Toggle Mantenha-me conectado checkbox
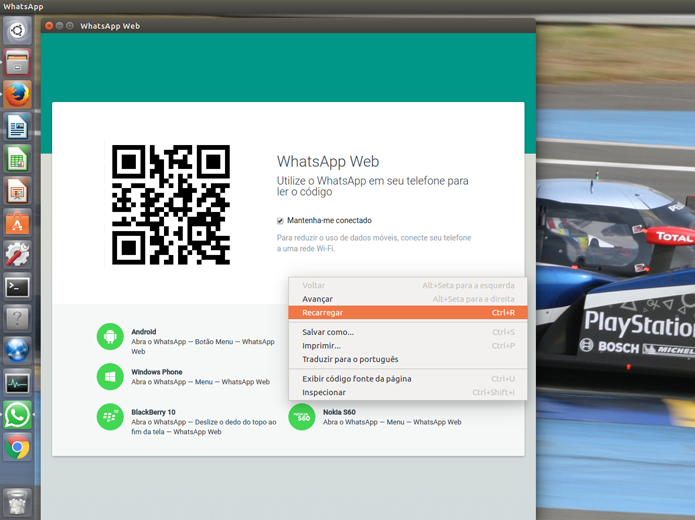This screenshot has height=520, width=695. pyautogui.click(x=280, y=221)
